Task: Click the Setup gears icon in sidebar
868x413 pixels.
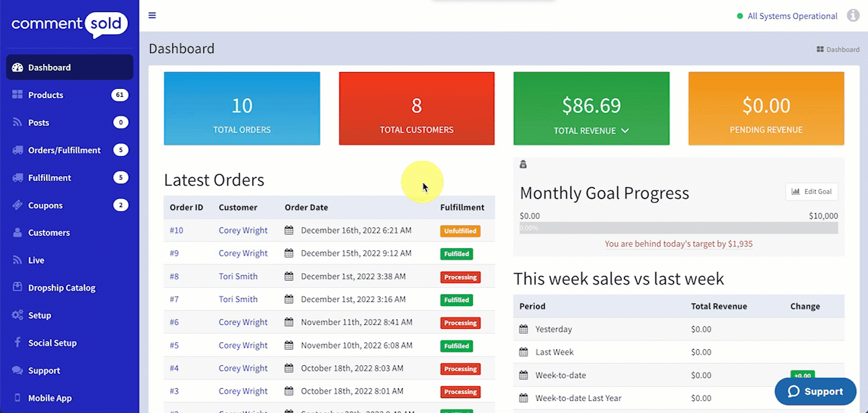Action: click(x=17, y=315)
